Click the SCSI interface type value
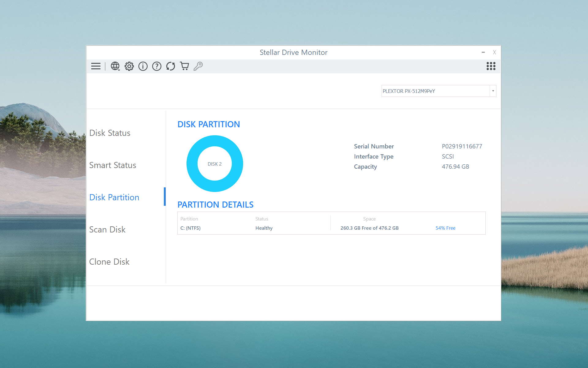The height and width of the screenshot is (368, 588). (x=448, y=157)
